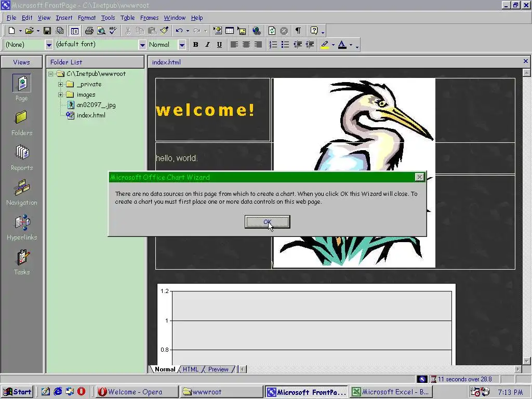The width and height of the screenshot is (532, 399).
Task: Click the Copy icon
Action: tap(140, 31)
